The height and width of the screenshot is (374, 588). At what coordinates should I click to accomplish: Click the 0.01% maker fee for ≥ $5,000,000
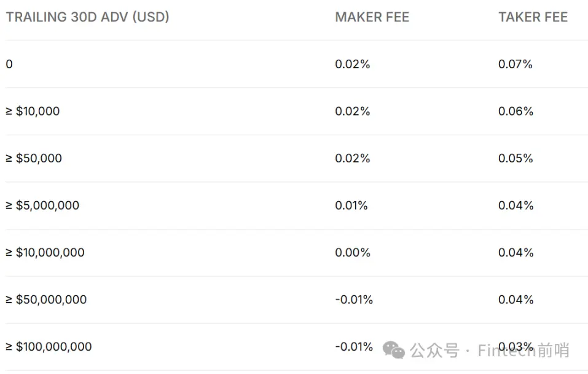(x=351, y=205)
